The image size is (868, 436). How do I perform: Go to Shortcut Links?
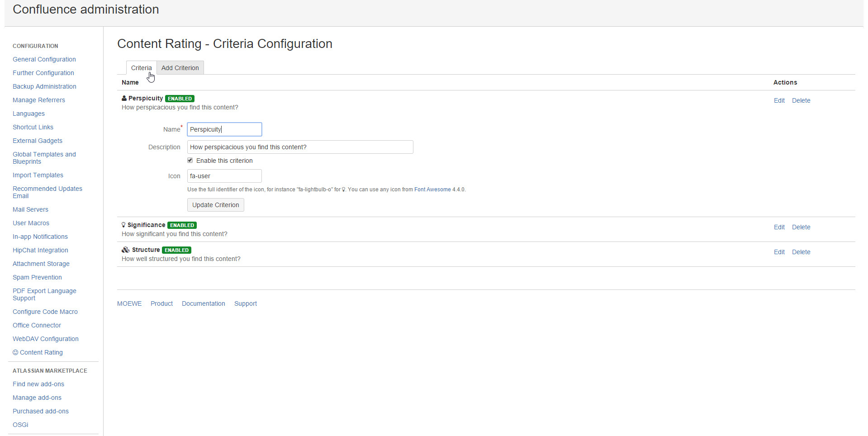[x=33, y=127]
